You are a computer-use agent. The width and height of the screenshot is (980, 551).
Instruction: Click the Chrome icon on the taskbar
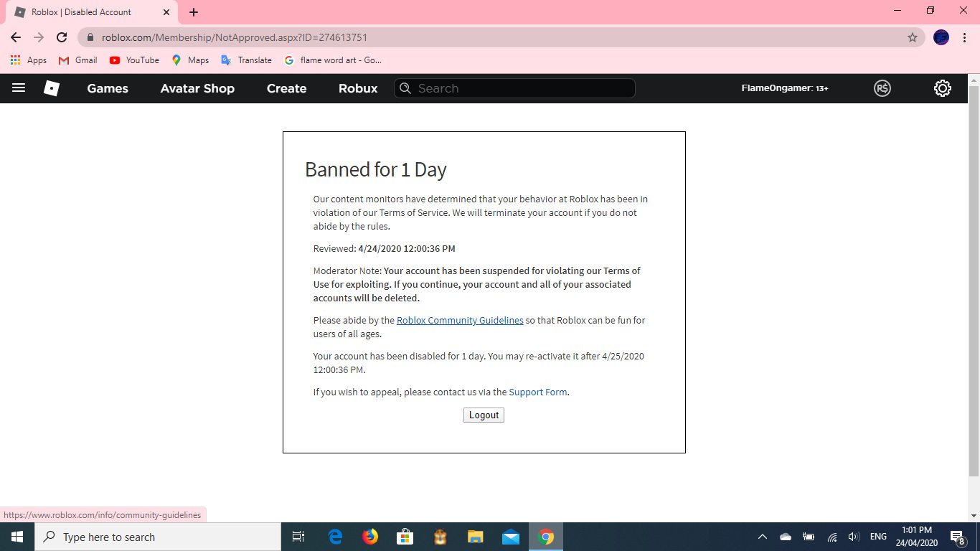pyautogui.click(x=546, y=537)
